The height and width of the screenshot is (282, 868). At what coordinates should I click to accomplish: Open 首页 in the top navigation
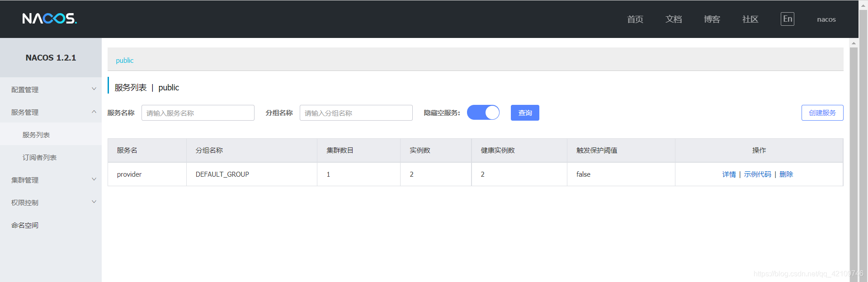point(635,19)
